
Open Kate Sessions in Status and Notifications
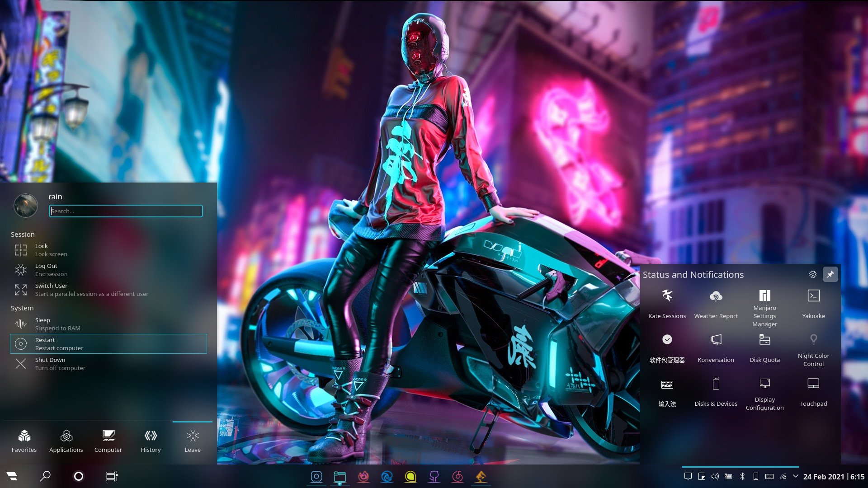pyautogui.click(x=667, y=304)
